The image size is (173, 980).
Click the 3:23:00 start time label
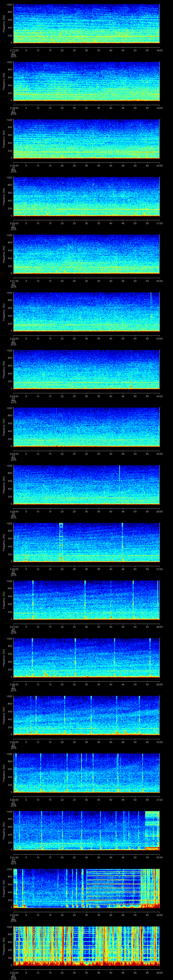click(14, 396)
